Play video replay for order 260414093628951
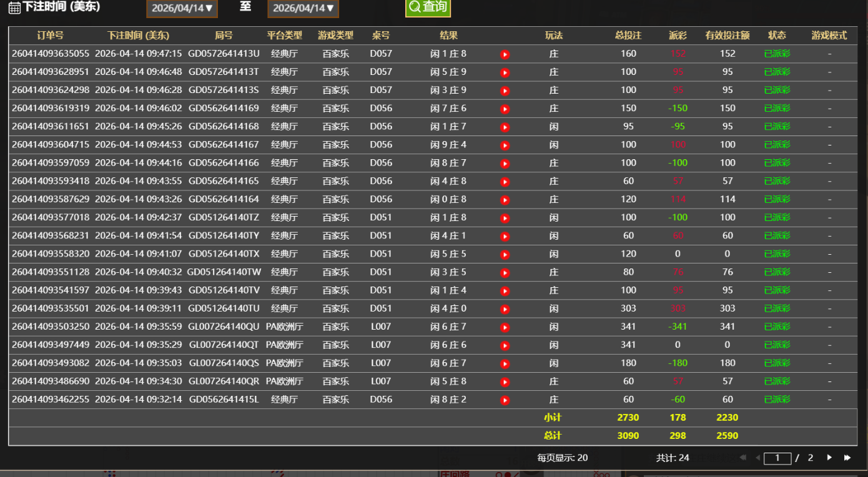This screenshot has width=868, height=477. pyautogui.click(x=505, y=72)
